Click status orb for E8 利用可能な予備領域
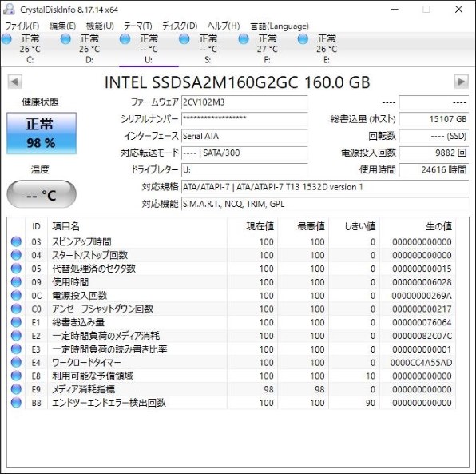 coord(16,376)
